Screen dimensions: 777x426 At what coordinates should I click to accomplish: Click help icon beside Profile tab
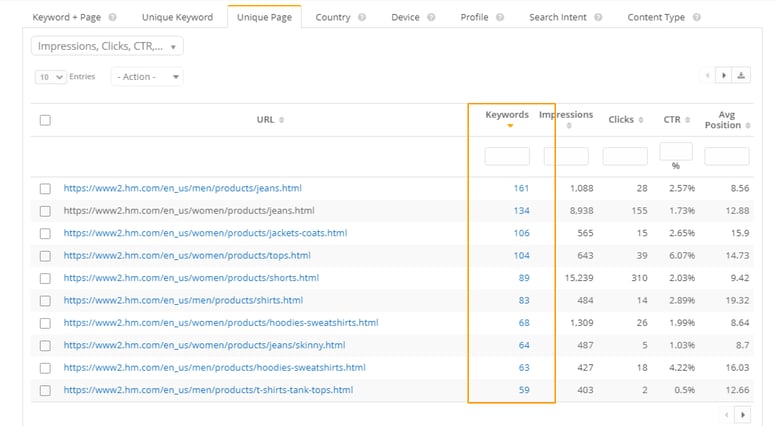pos(500,17)
